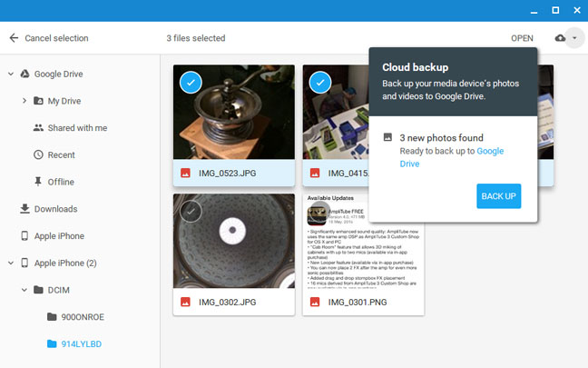Open the 900ONROE folder label
The image size is (588, 368).
point(83,317)
